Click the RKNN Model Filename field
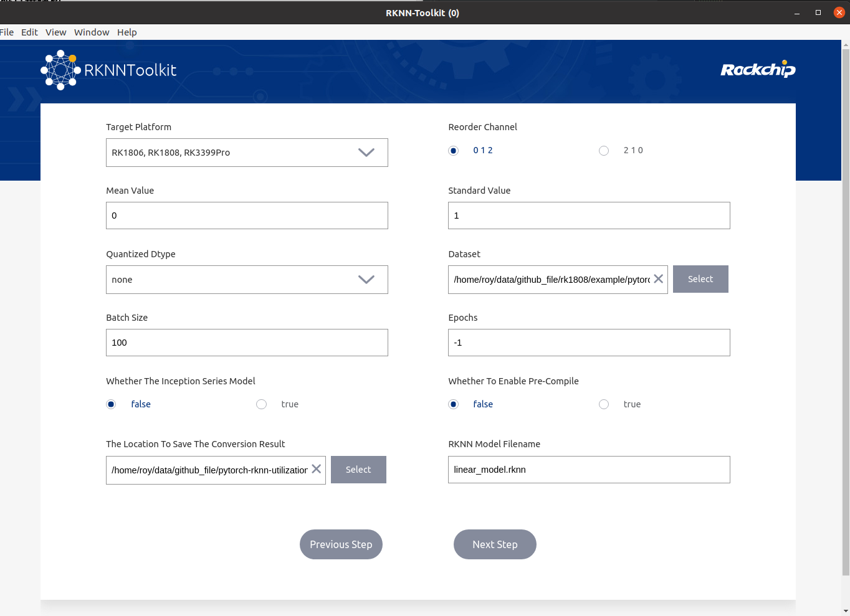The image size is (850, 616). coord(589,470)
